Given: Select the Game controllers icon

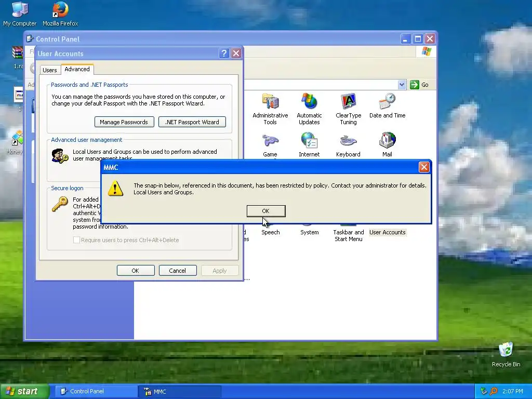Looking at the screenshot, I should (270, 145).
